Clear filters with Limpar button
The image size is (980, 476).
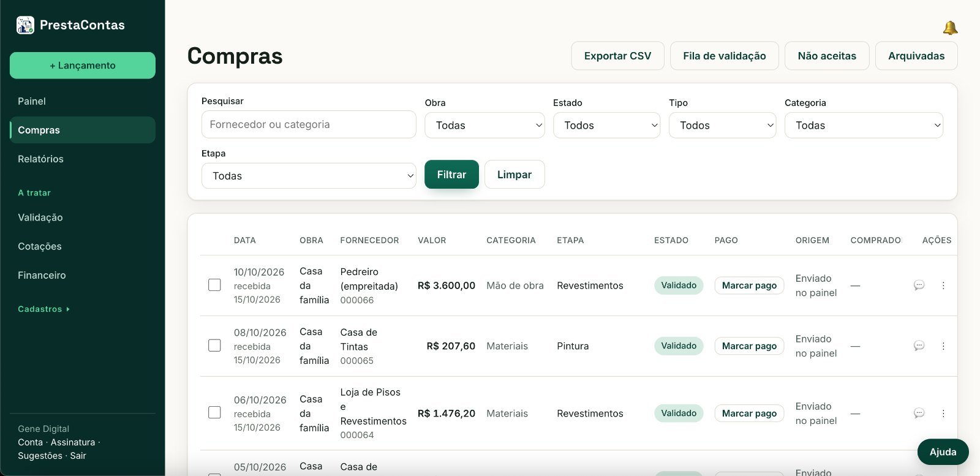[514, 175]
